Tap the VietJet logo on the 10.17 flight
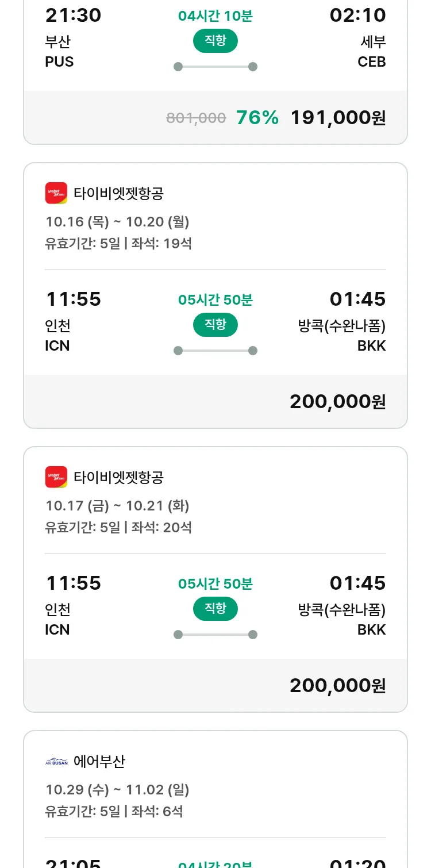 (56, 477)
